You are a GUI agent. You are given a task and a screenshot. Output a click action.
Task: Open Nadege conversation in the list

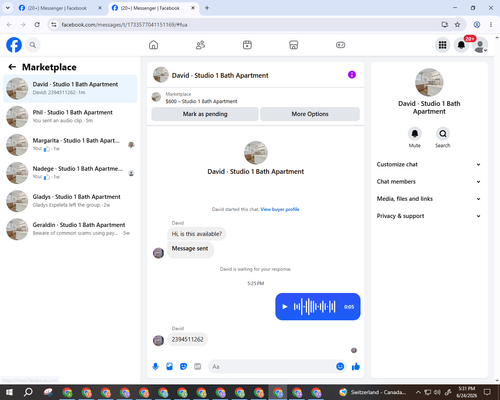pos(70,173)
